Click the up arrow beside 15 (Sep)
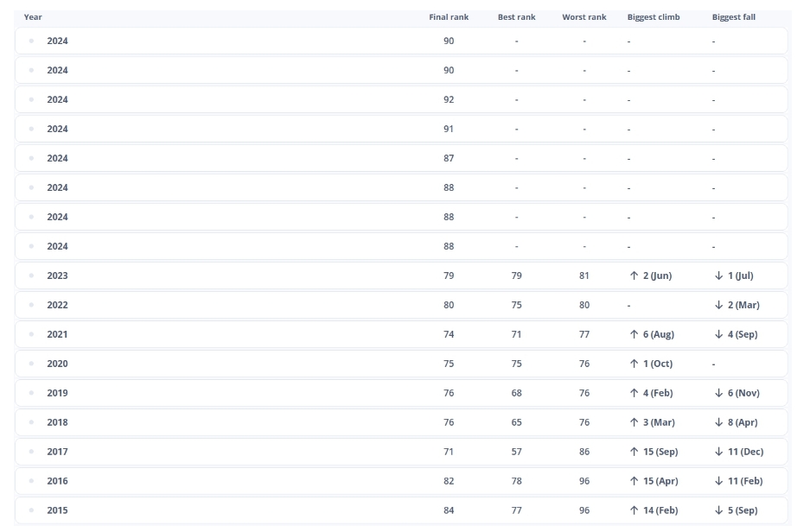 coord(634,452)
